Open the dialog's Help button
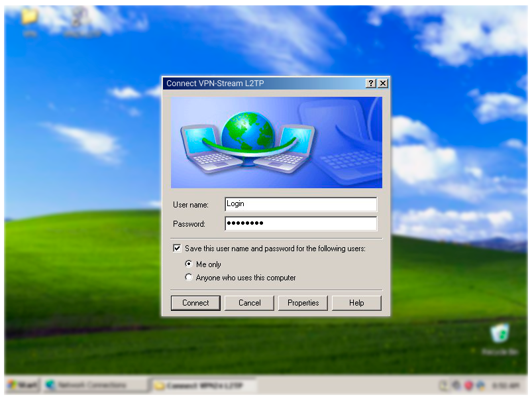The height and width of the screenshot is (399, 532). (x=356, y=303)
